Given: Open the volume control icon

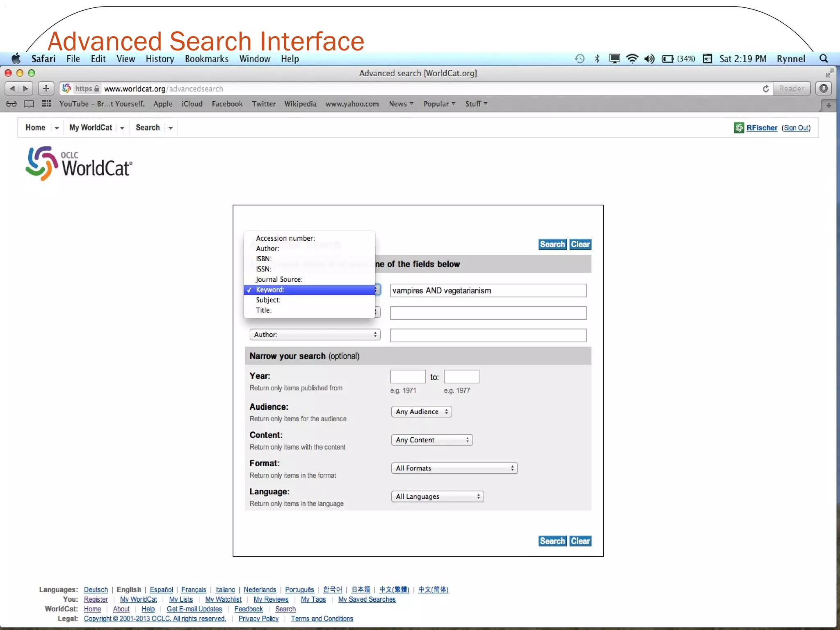Looking at the screenshot, I should [x=649, y=59].
